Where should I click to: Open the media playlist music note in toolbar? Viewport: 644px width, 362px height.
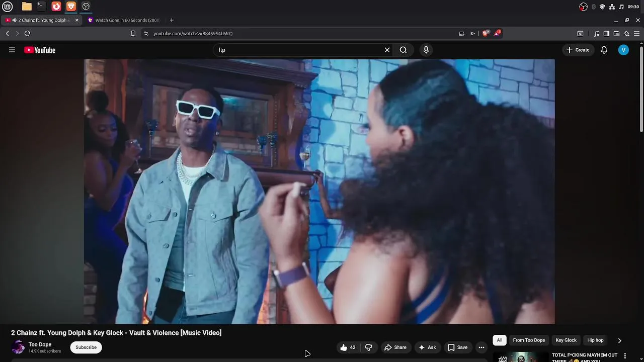point(596,34)
